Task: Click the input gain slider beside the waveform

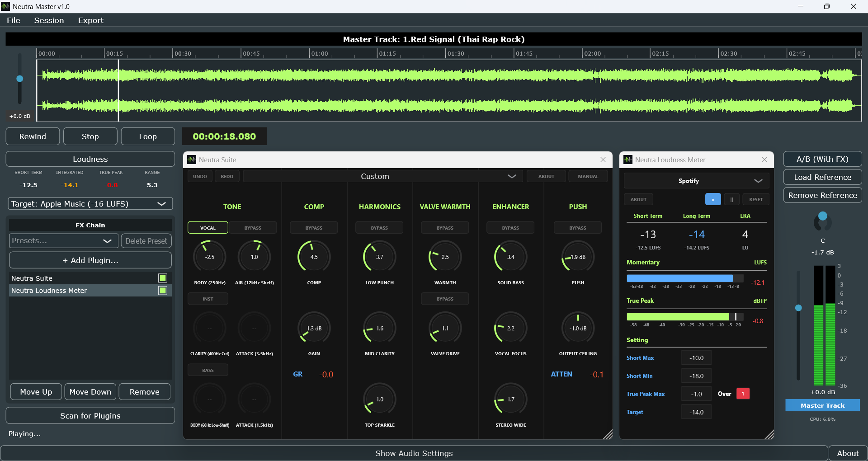Action: click(20, 79)
